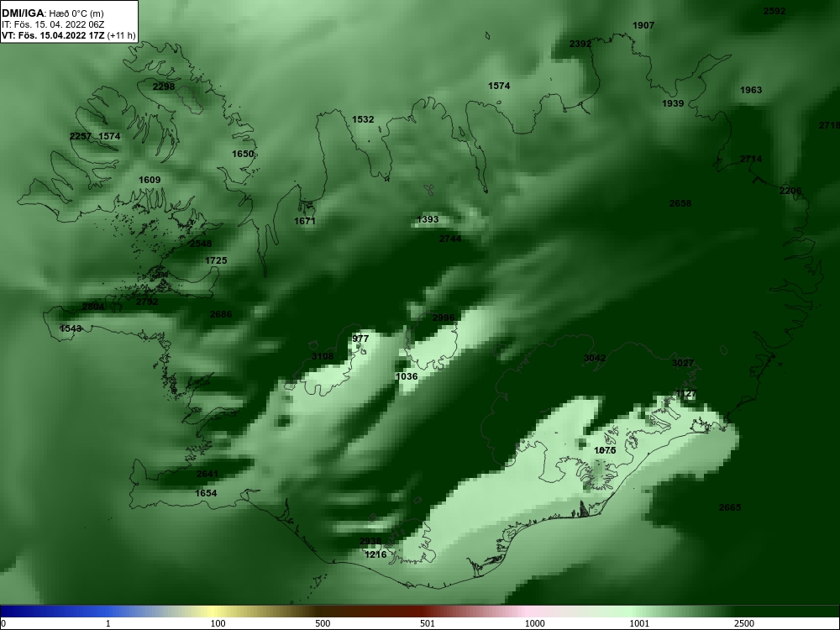Select the 2592 height label

774,11
